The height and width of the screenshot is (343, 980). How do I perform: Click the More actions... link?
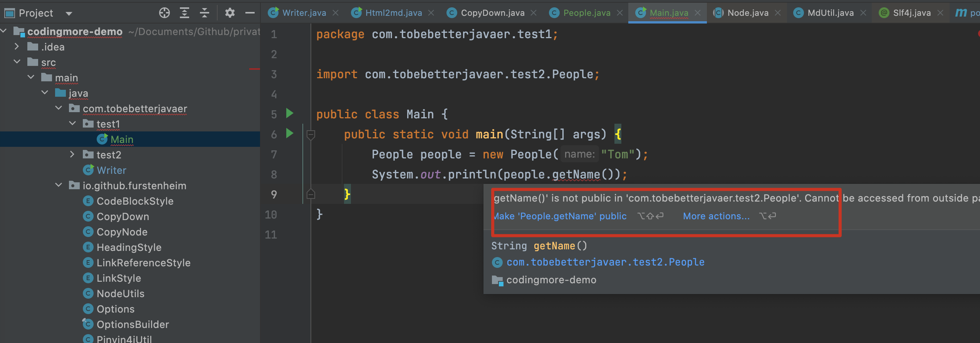click(716, 216)
